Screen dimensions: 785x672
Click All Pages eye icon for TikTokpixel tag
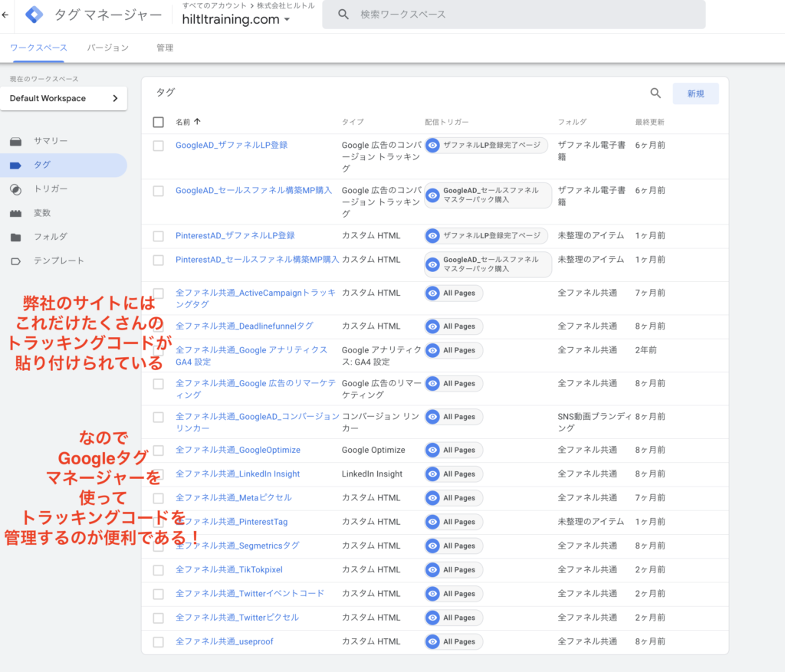[x=432, y=570]
